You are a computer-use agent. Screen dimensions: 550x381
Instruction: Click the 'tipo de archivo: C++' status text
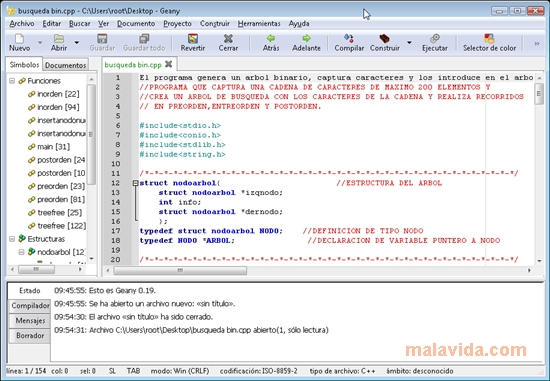(342, 371)
